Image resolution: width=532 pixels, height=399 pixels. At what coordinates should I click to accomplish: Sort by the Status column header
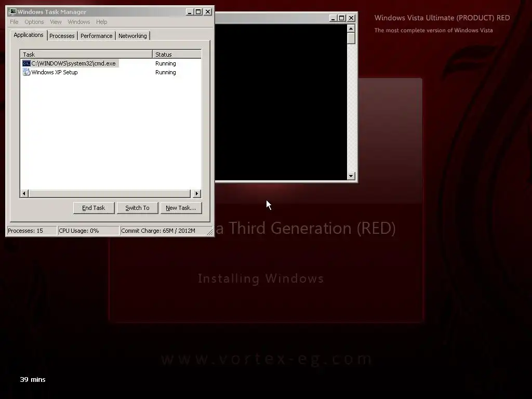[177, 54]
